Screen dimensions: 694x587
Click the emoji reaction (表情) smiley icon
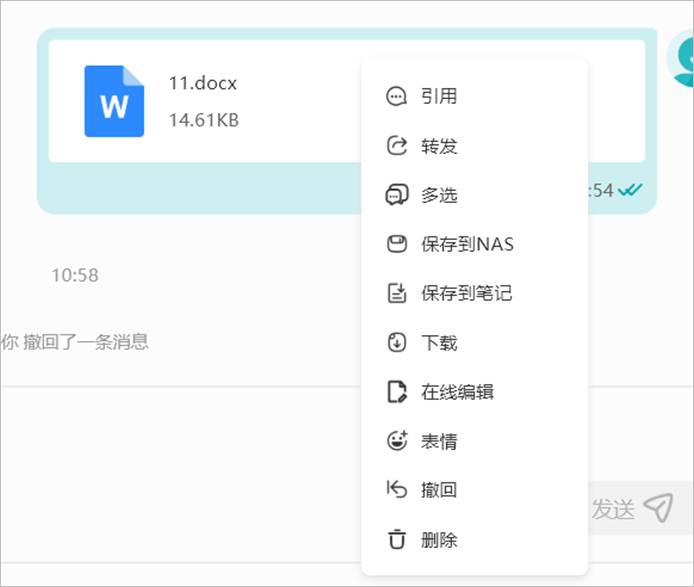coord(397,441)
